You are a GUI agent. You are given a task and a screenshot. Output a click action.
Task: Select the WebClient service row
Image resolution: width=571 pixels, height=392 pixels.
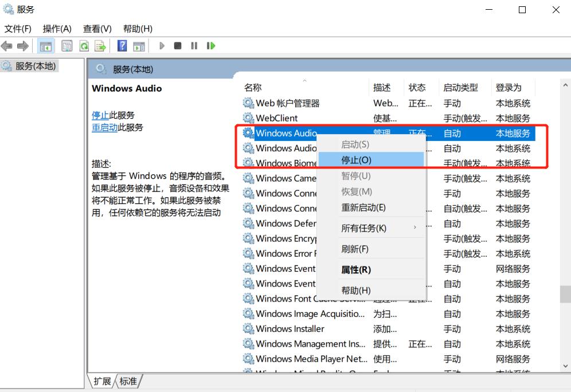388,118
